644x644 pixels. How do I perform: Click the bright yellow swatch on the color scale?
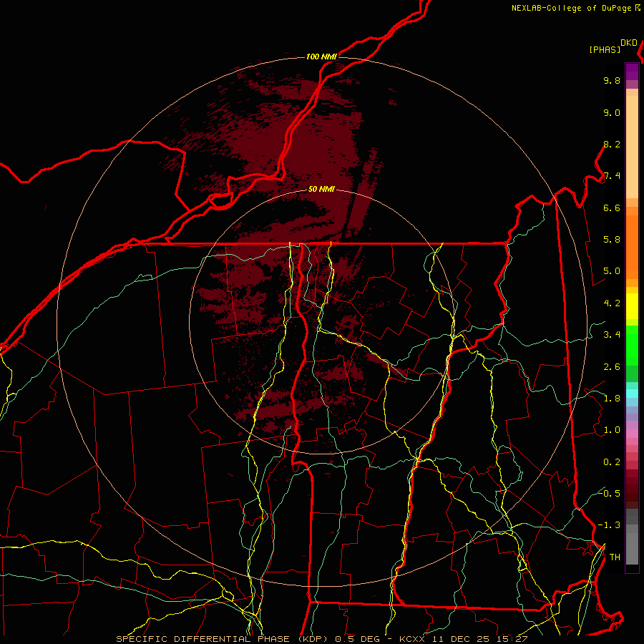pos(632,306)
